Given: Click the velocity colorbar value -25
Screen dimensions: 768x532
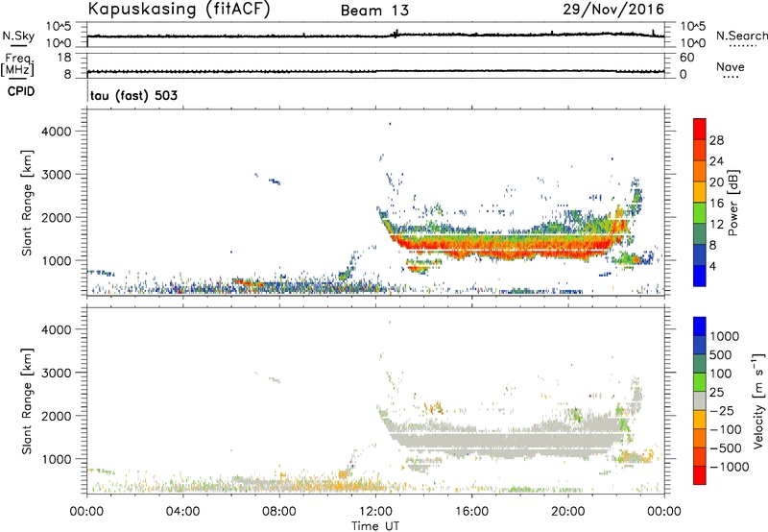Looking at the screenshot, I should pos(722,410).
